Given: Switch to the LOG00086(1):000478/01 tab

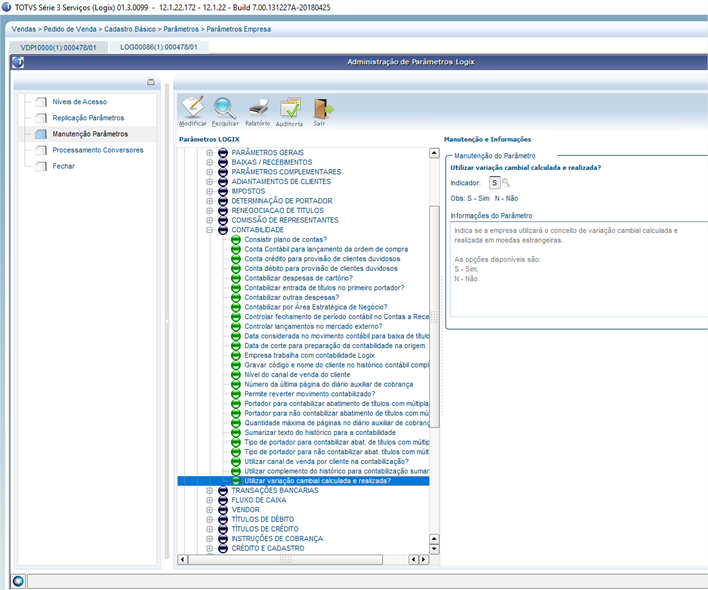Looking at the screenshot, I should [158, 47].
